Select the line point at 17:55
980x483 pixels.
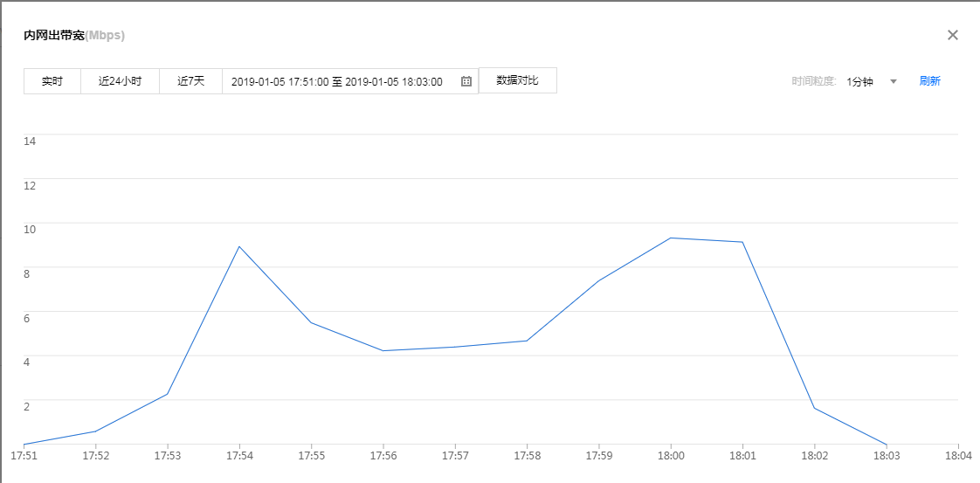pos(311,323)
